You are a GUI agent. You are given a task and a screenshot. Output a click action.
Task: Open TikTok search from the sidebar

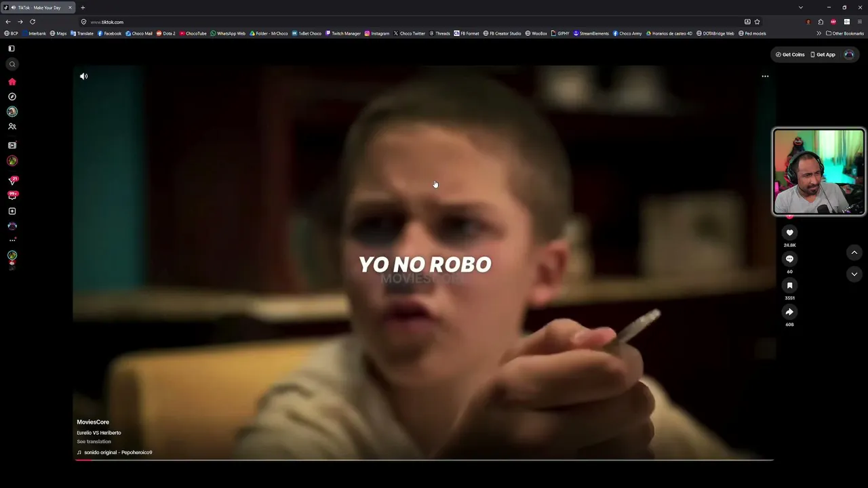tap(12, 64)
